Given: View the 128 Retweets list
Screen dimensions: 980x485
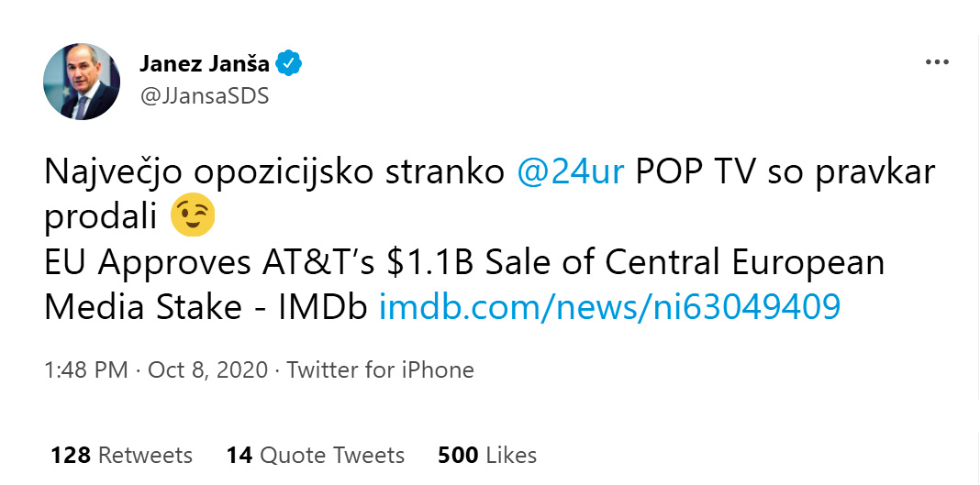Looking at the screenshot, I should pos(121,455).
